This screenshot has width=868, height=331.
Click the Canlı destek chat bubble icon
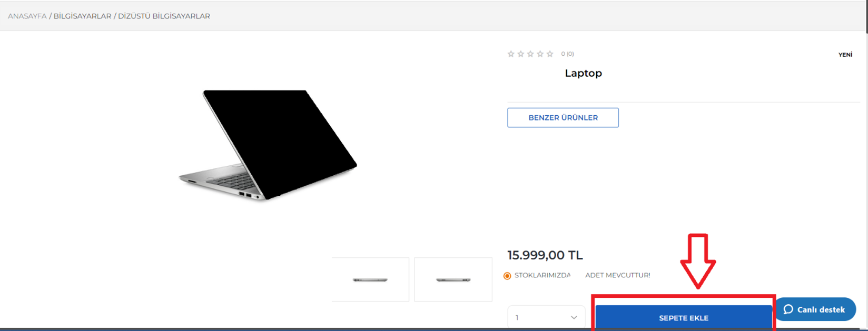click(x=788, y=309)
